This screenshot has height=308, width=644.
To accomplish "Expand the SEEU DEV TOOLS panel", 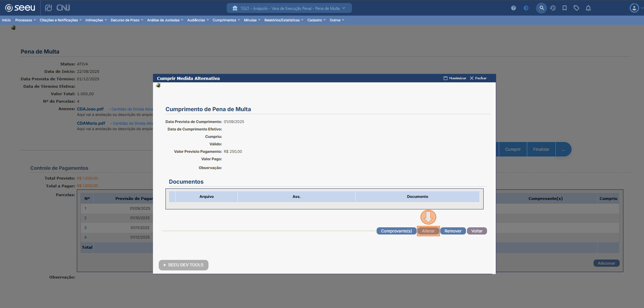I will coord(183,265).
